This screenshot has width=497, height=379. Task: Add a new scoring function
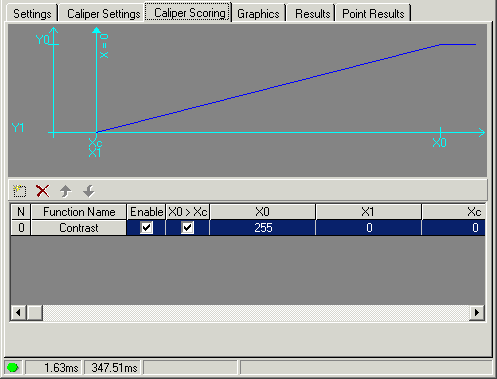(19, 191)
